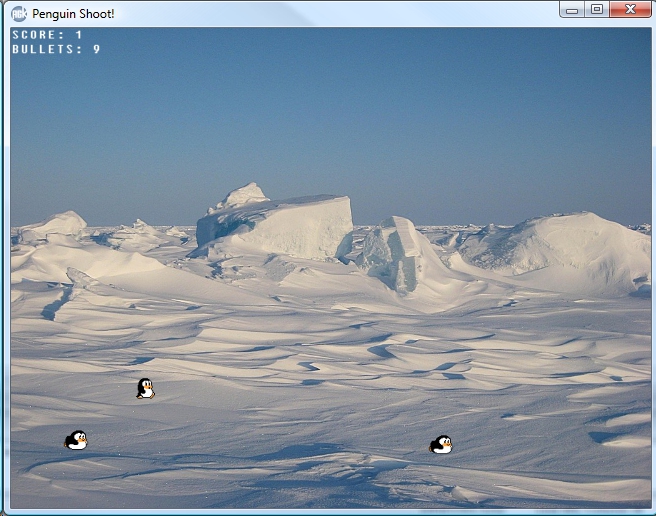656x516 pixels.
Task: Shoot the penguin farthest to the right
Action: [441, 444]
